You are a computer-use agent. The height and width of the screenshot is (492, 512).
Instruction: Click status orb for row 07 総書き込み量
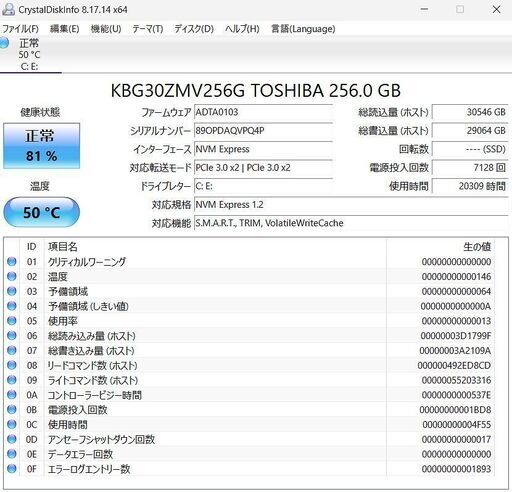12,351
